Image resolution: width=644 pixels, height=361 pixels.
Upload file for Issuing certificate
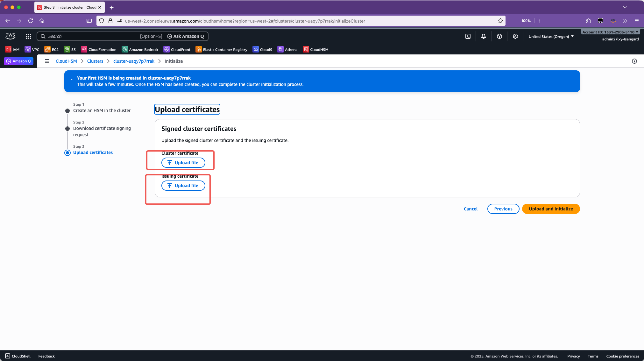[183, 186]
